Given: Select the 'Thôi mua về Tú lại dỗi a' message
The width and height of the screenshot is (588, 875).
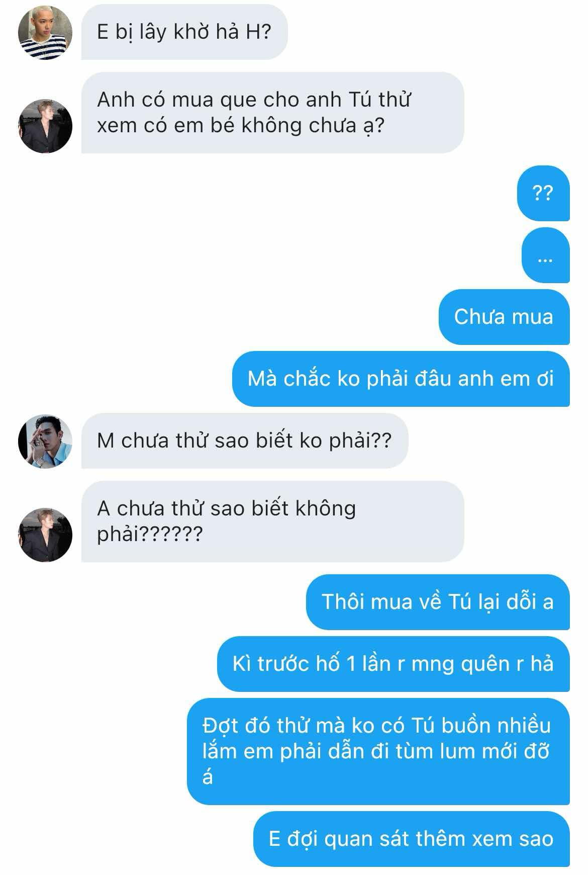Looking at the screenshot, I should [x=438, y=602].
